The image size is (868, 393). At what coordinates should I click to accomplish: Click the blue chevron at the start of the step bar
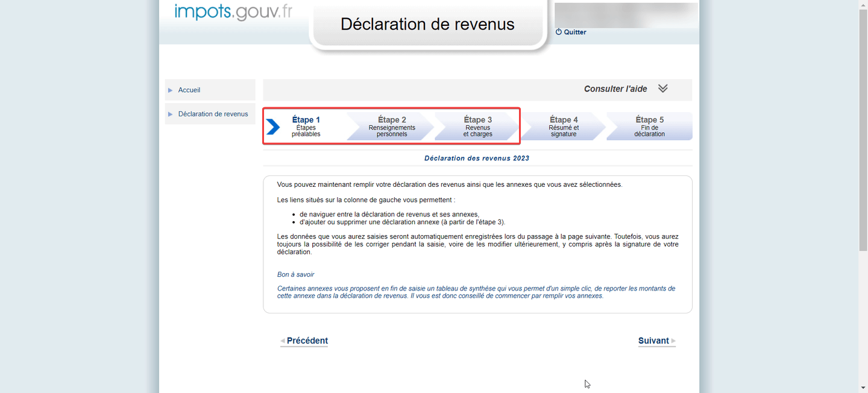(x=274, y=126)
